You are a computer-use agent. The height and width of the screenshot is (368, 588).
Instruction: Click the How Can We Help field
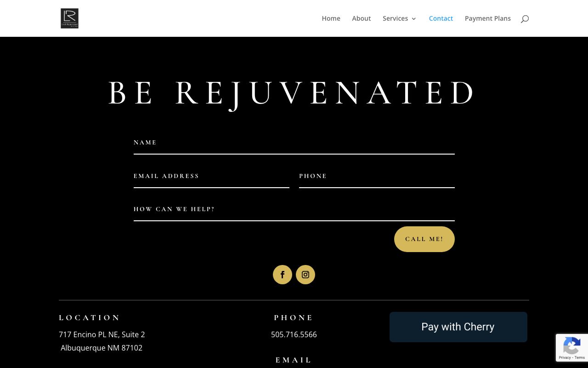pos(294,213)
